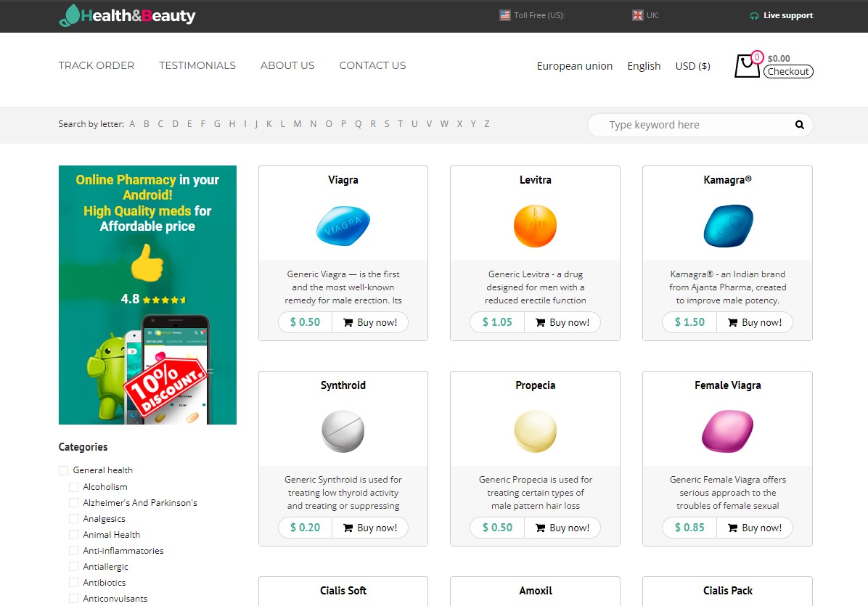This screenshot has height=606, width=868.
Task: Tick the Antiallergic checkbox
Action: 73,567
